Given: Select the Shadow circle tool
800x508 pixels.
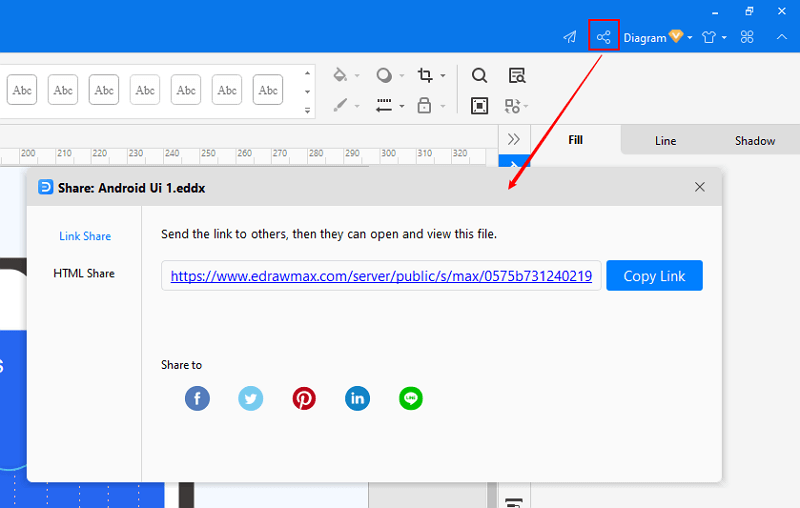Looking at the screenshot, I should [384, 75].
